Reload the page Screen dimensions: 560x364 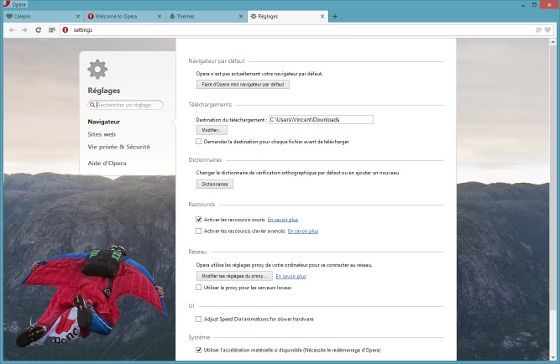coord(38,30)
